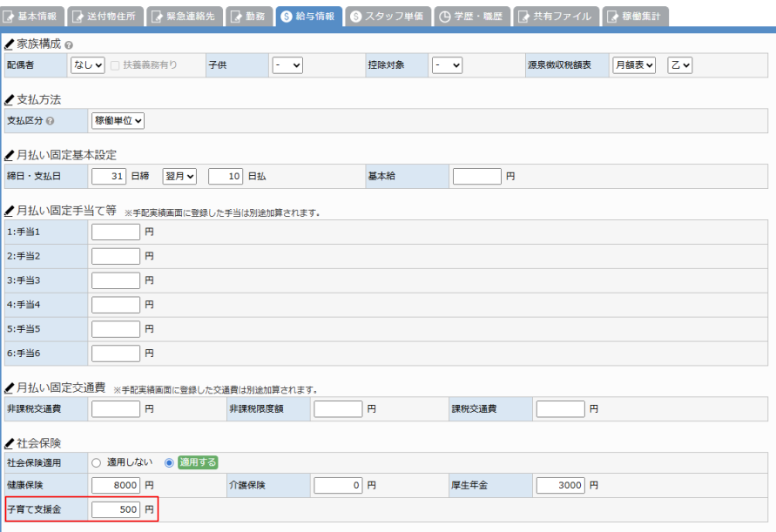Go to the 稼働集計 tab

(x=633, y=17)
